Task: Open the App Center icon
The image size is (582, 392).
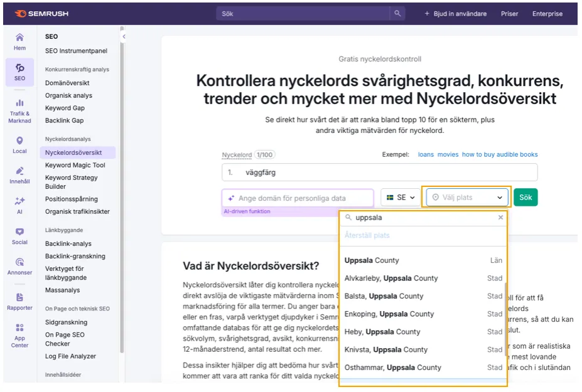Action: tap(19, 336)
